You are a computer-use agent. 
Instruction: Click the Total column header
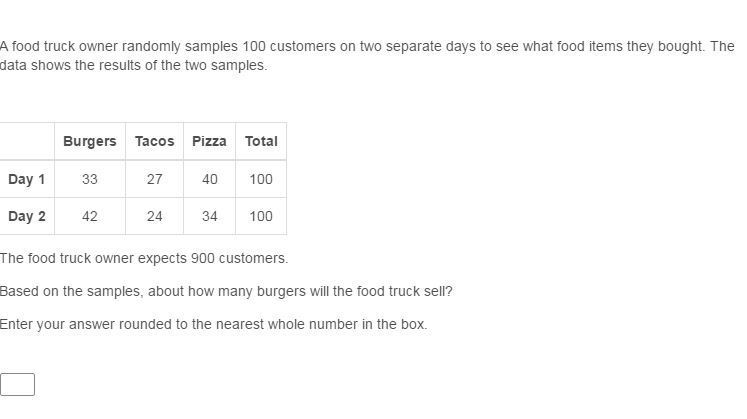tap(261, 141)
